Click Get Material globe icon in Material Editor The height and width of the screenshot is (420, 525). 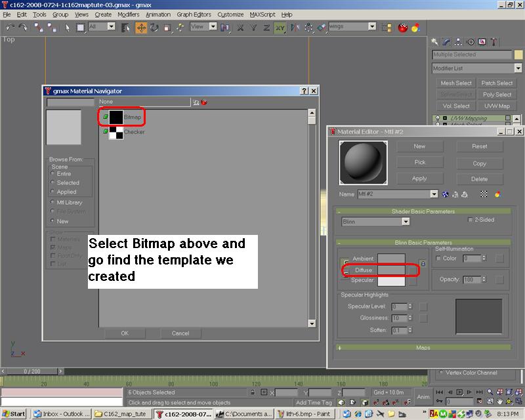445,194
